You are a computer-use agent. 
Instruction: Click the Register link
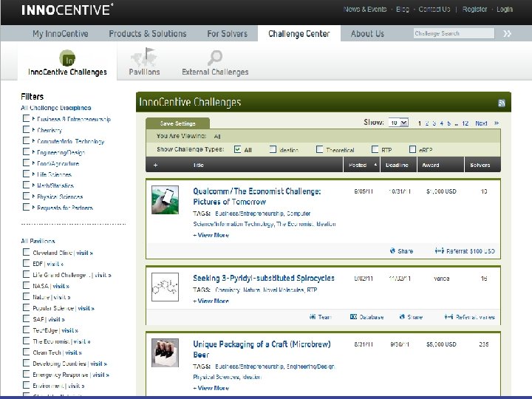pos(474,10)
